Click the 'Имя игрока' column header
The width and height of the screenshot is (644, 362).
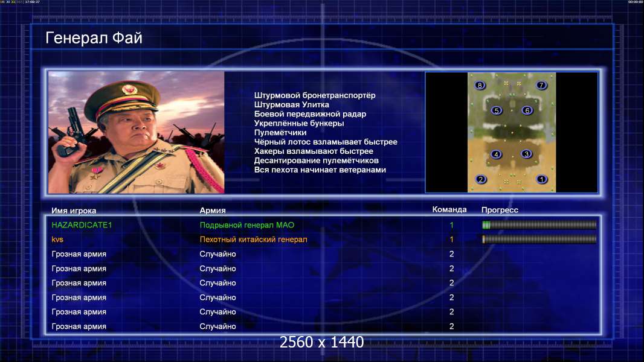tap(74, 211)
